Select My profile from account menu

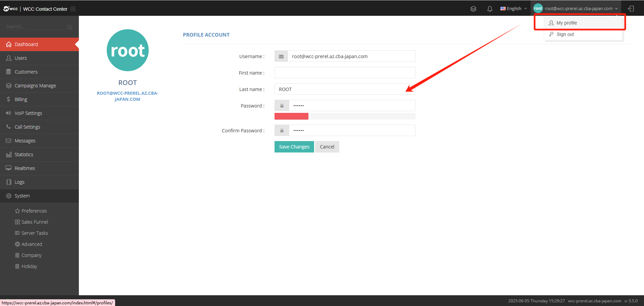583,23
